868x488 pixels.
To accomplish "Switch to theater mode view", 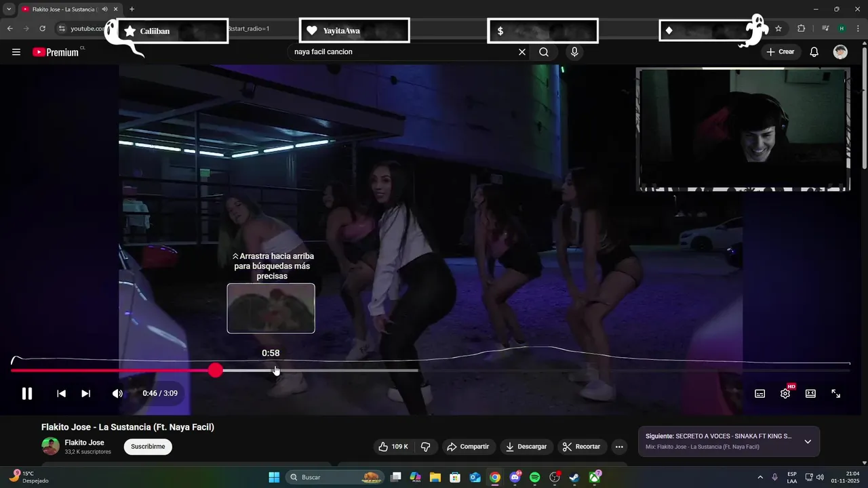I will (810, 393).
